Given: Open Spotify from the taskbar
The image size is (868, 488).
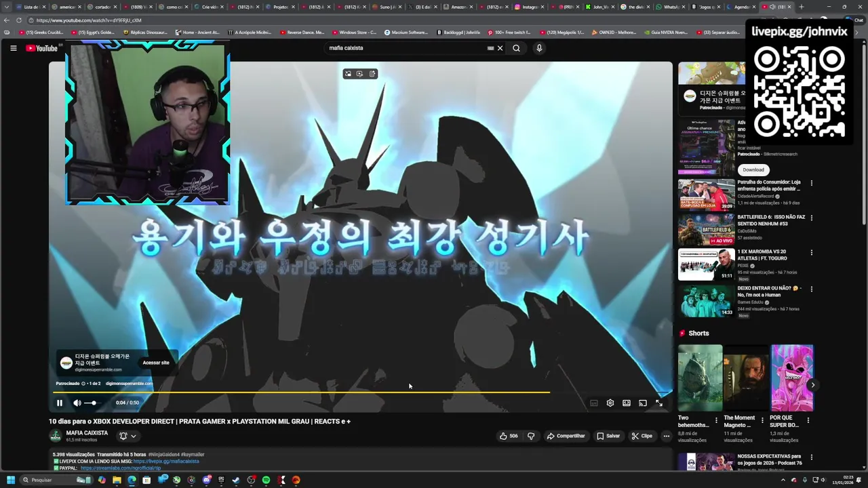Looking at the screenshot, I should point(266,480).
